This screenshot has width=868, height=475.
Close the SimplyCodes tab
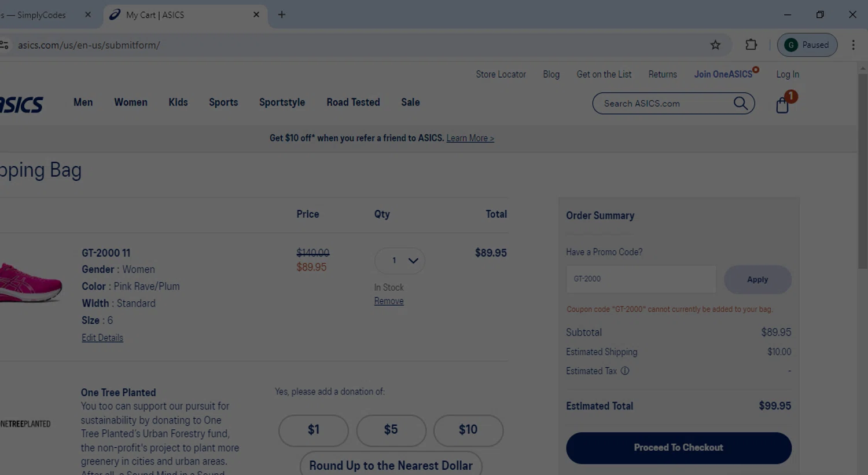click(88, 14)
